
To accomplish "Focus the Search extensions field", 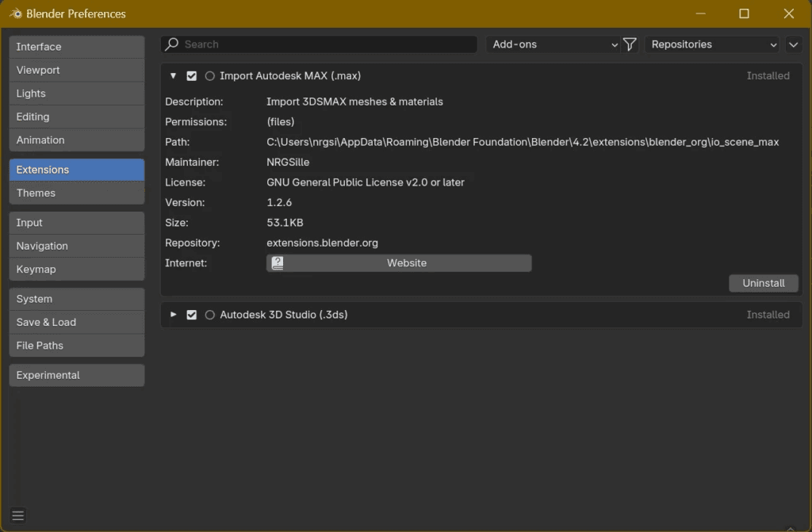I will click(x=319, y=44).
